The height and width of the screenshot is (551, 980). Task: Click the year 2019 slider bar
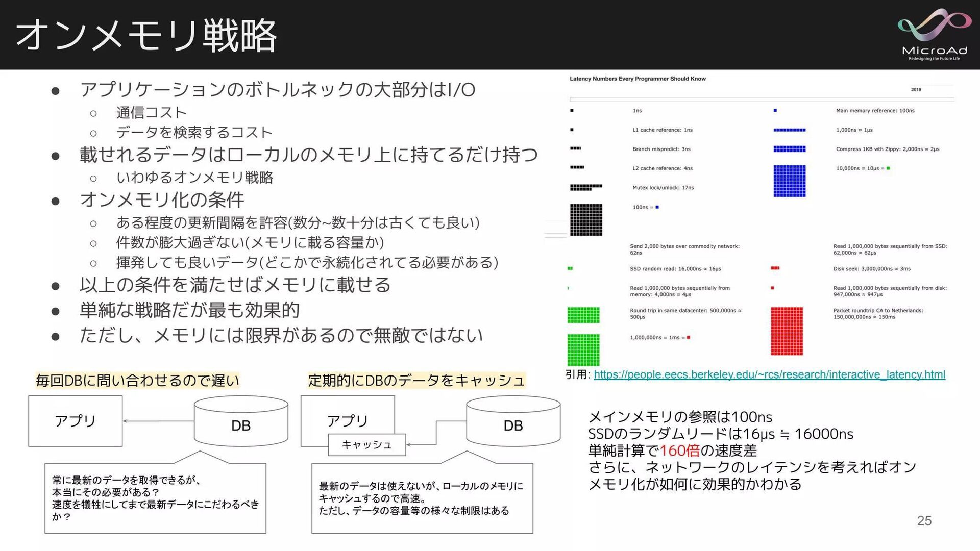(762, 99)
